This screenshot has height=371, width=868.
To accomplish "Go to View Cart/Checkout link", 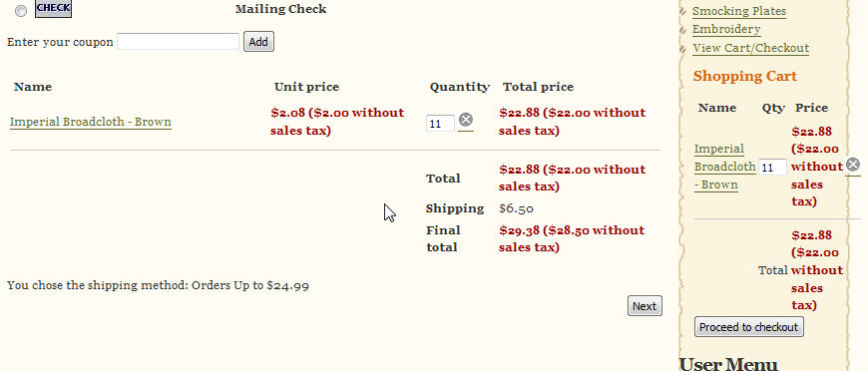I will 750,48.
